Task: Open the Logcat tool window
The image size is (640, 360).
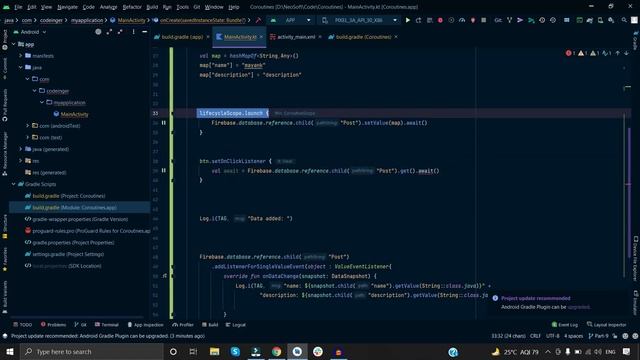Action: [236, 325]
